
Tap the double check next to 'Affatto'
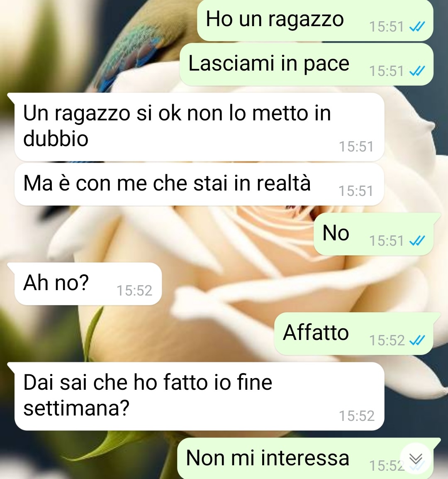coord(417,340)
